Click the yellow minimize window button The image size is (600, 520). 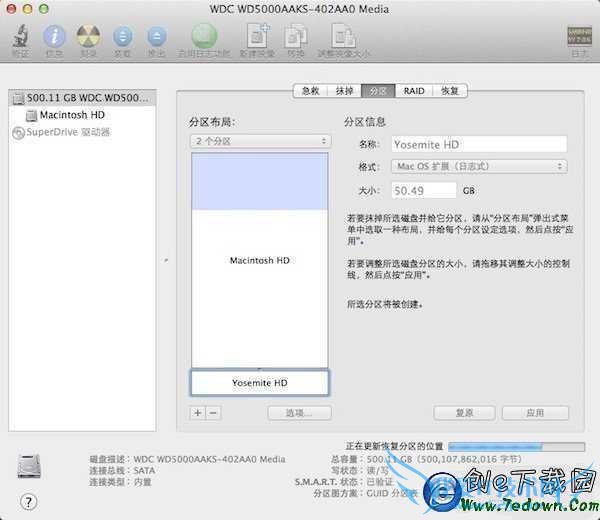coord(28,9)
